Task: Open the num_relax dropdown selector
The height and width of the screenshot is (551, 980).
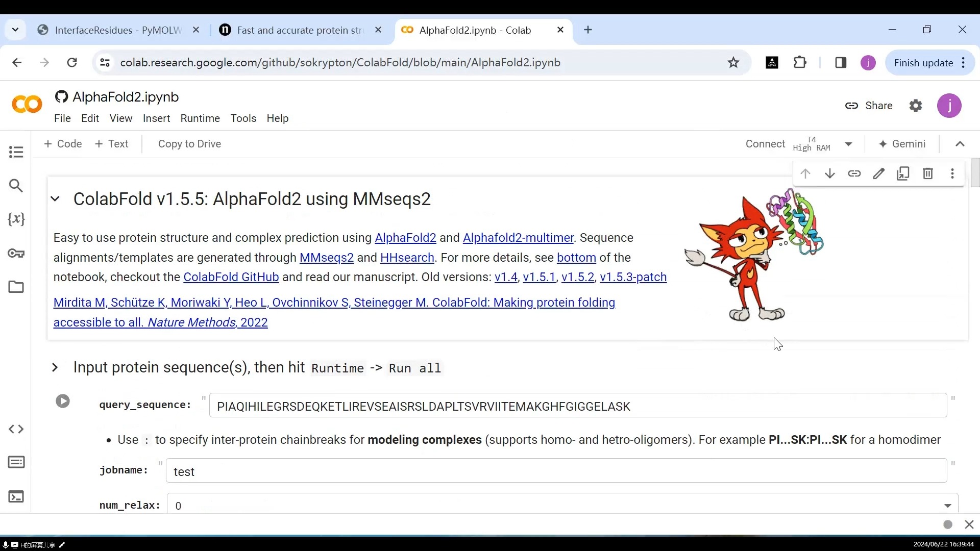Action: tap(948, 505)
